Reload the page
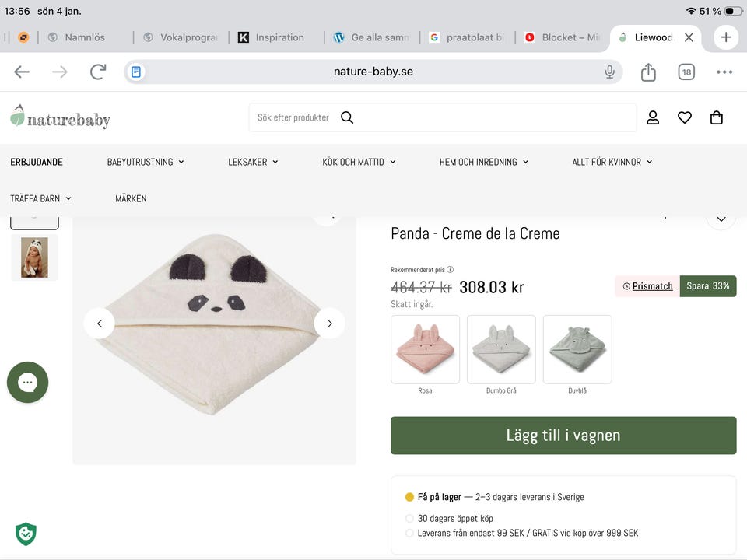Screen dimensions: 747x560 pyautogui.click(x=98, y=72)
